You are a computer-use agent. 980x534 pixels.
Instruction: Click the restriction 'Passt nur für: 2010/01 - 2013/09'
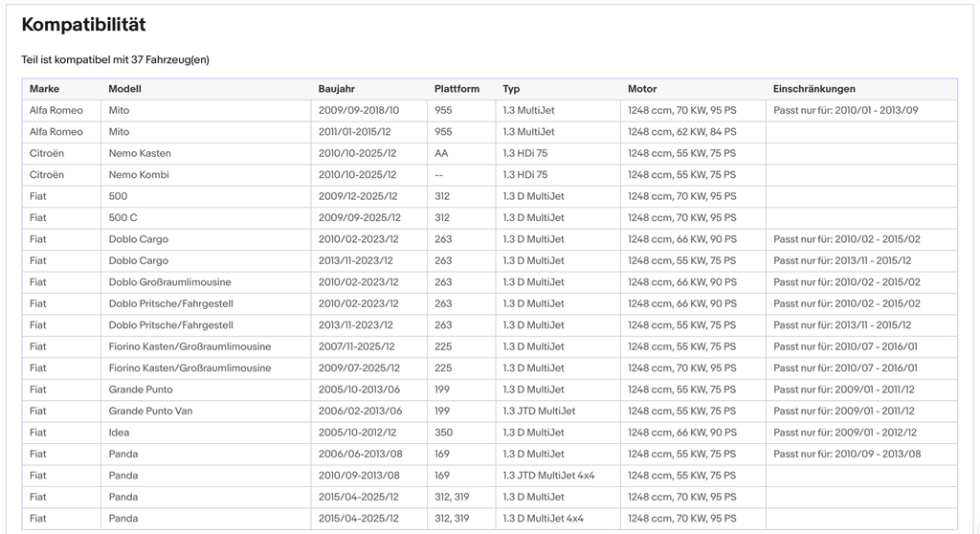[846, 110]
